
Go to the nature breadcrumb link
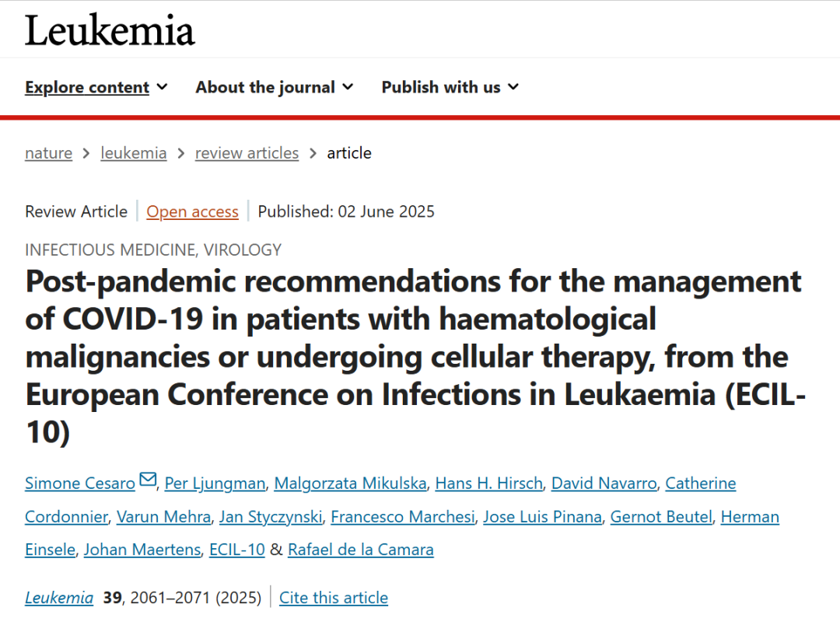click(49, 153)
